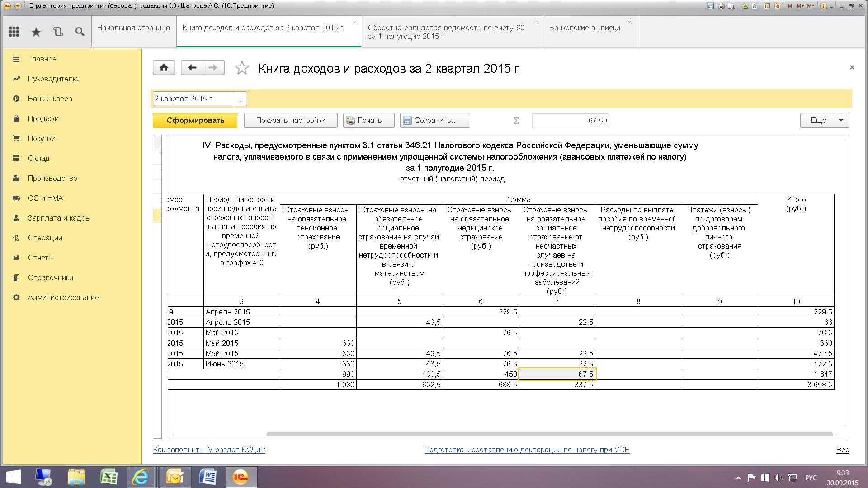The width and height of the screenshot is (868, 488).
Task: Open the sections menu grid icon
Action: click(14, 32)
